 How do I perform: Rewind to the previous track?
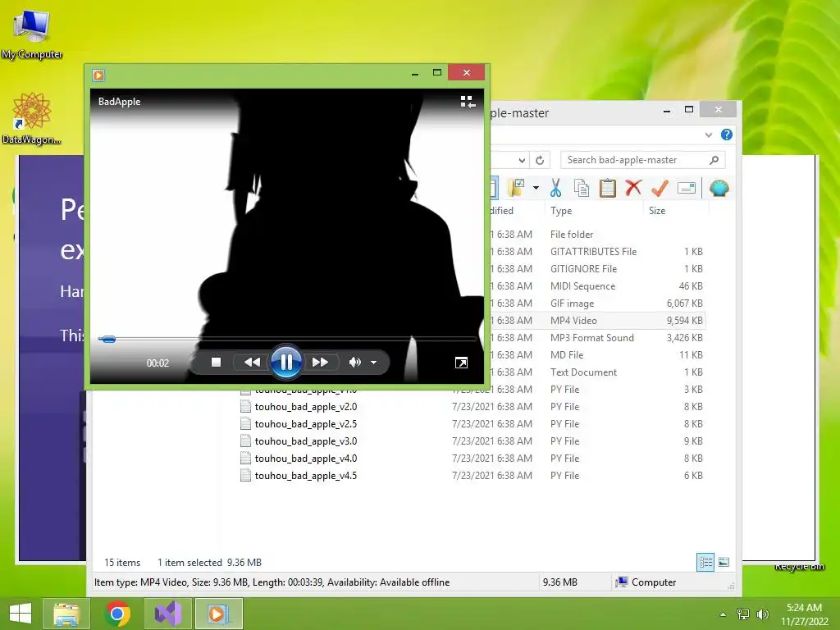coord(252,362)
